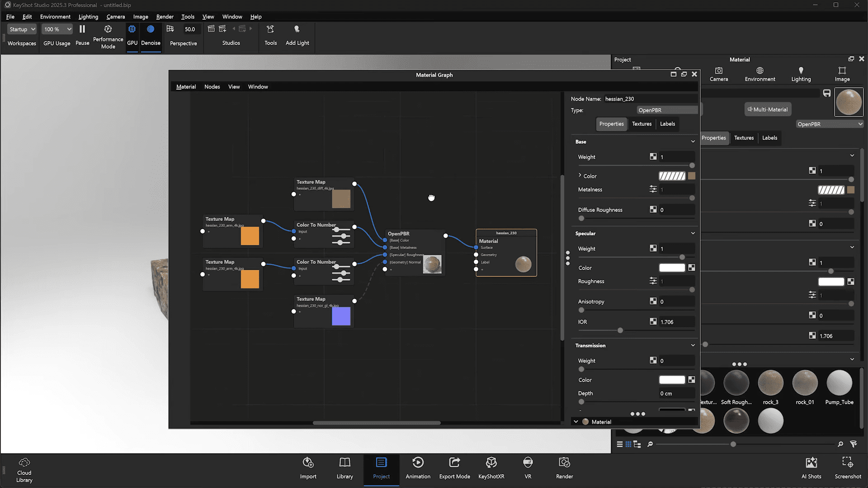Switch to the Textures tab

(x=642, y=124)
